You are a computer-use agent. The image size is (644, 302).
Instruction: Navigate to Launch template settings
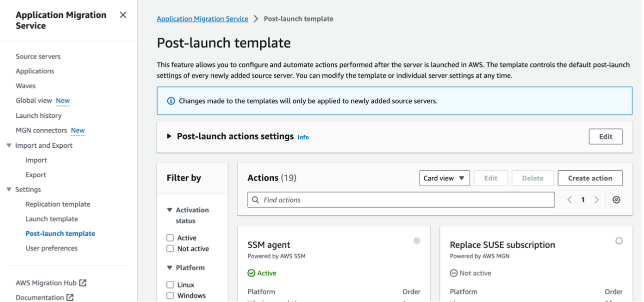coord(52,219)
